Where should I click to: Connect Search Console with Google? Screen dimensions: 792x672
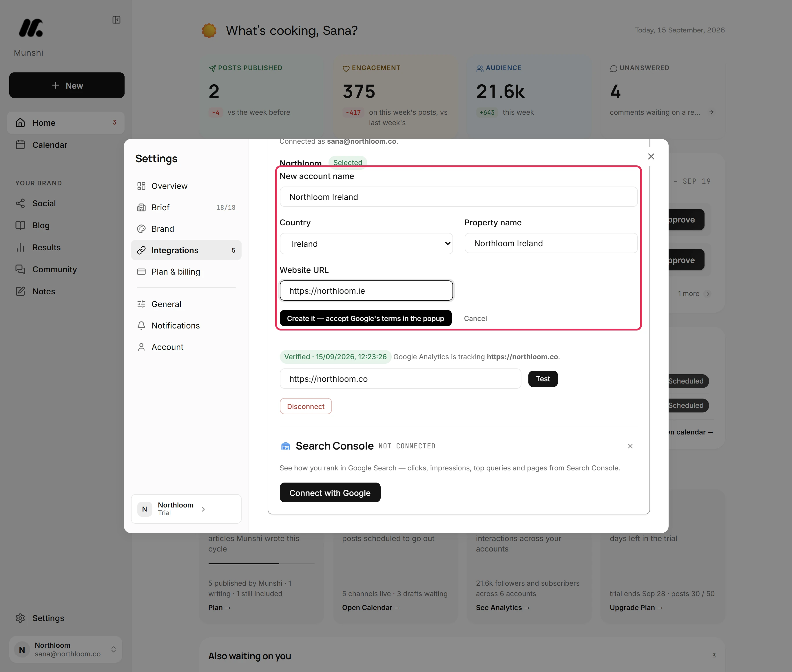click(x=330, y=493)
